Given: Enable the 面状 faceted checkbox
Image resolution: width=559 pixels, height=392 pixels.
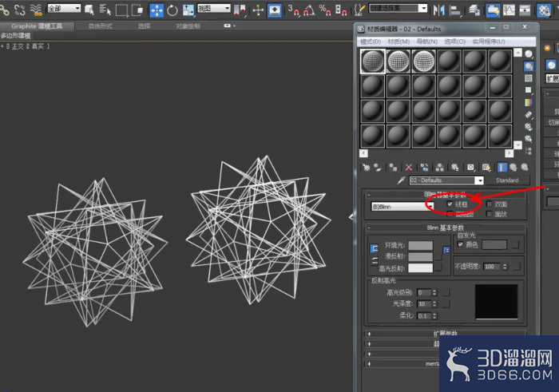Looking at the screenshot, I should click(x=489, y=214).
